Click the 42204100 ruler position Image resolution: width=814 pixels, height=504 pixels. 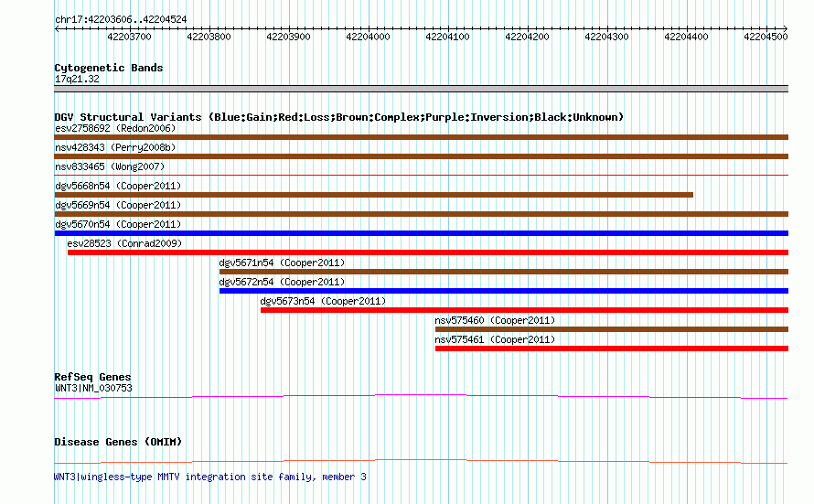click(447, 37)
